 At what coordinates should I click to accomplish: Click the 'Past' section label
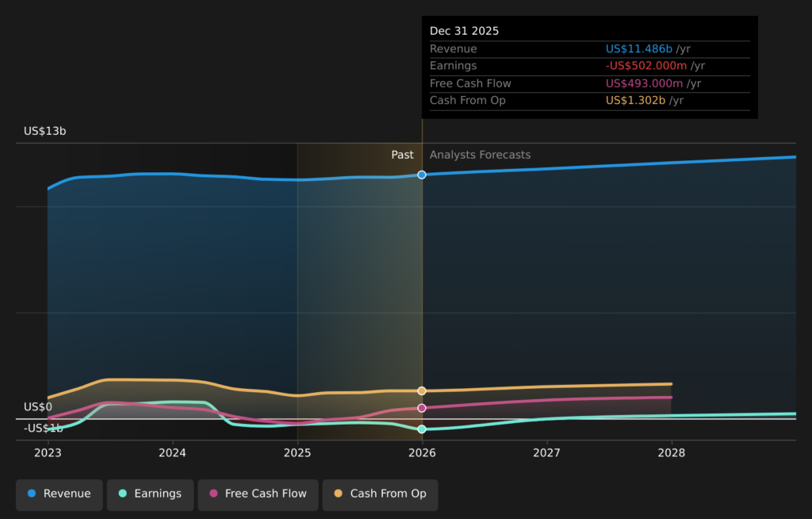click(402, 155)
